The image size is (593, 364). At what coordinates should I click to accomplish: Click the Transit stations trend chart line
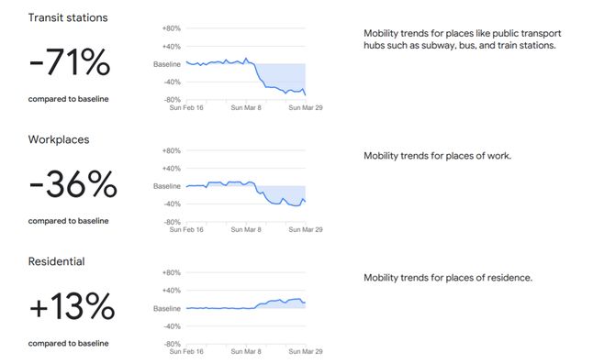246,75
